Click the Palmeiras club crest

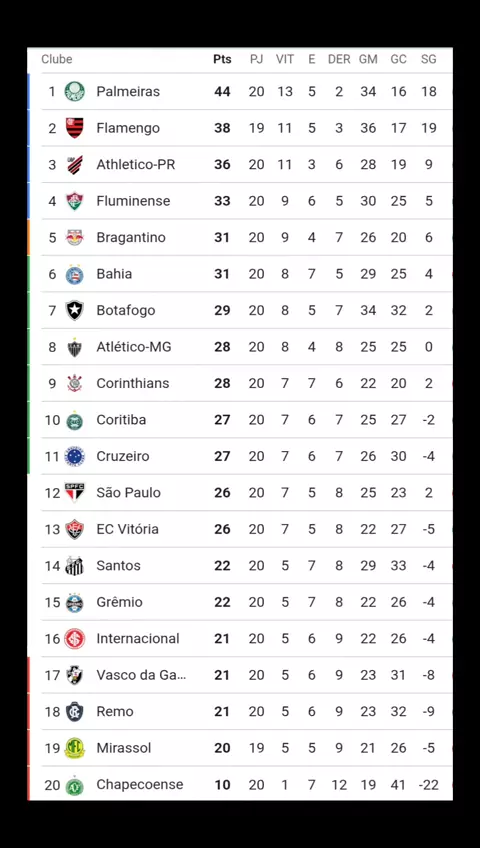[x=75, y=91]
